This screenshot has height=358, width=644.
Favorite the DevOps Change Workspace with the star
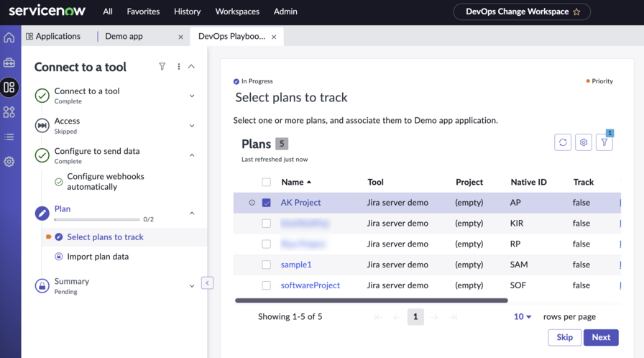point(576,12)
